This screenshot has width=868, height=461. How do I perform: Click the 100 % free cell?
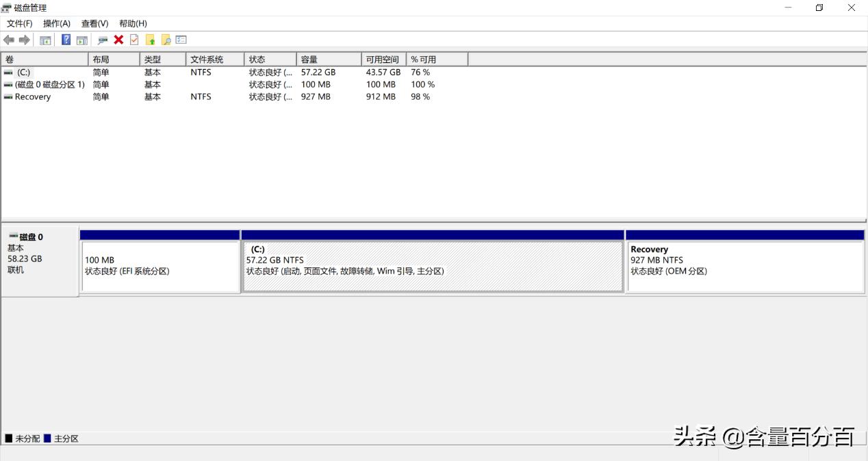422,84
